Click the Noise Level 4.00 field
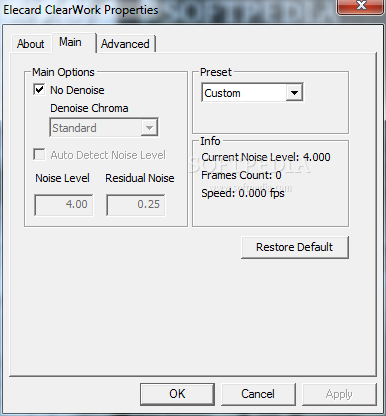This screenshot has height=416, width=386. [64, 204]
